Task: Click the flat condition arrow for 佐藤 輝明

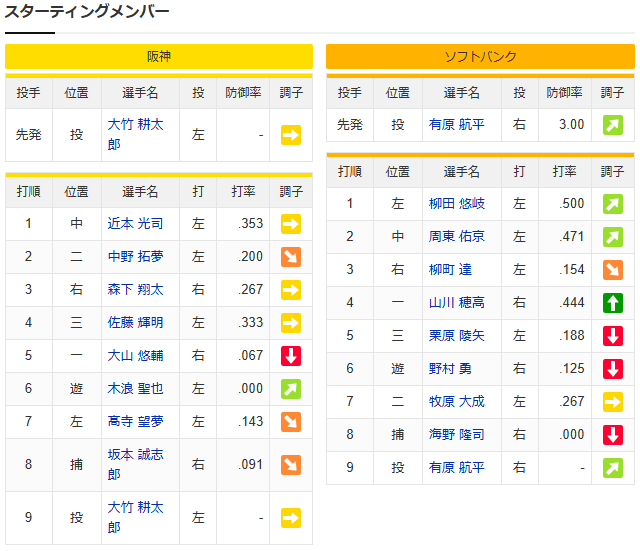Action: coord(291,323)
